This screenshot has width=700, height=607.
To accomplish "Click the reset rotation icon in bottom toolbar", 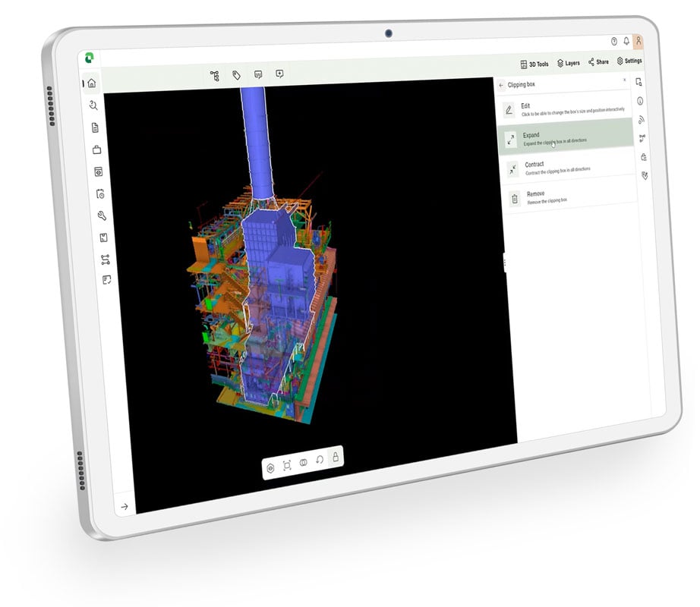I will 320,460.
